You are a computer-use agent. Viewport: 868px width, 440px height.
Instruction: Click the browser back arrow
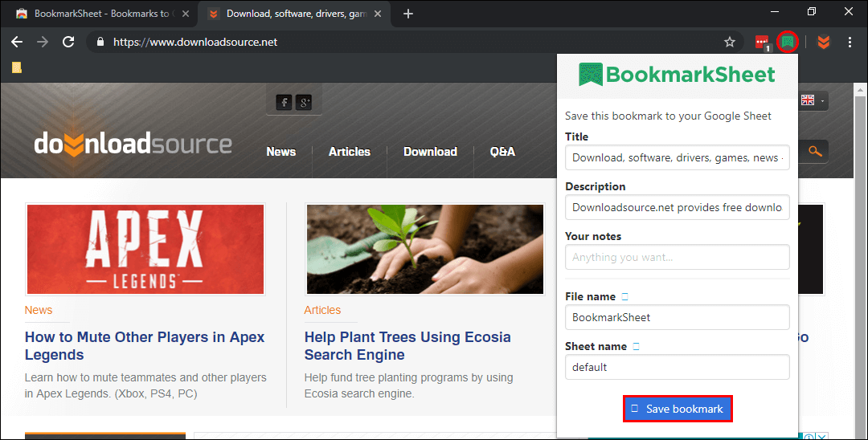[17, 42]
